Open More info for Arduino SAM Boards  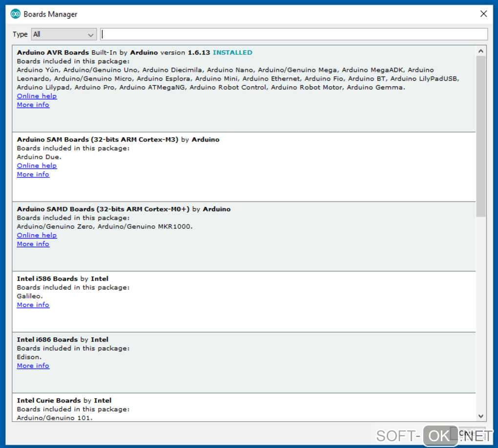(x=33, y=174)
